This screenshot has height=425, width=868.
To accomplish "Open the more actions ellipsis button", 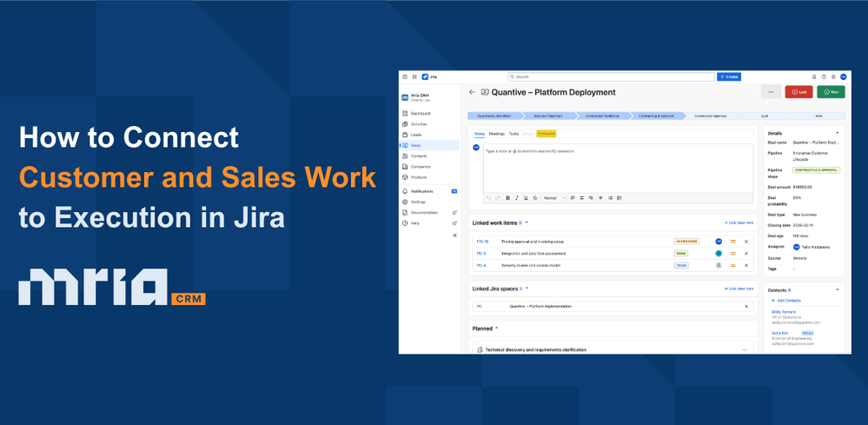I will (x=772, y=92).
